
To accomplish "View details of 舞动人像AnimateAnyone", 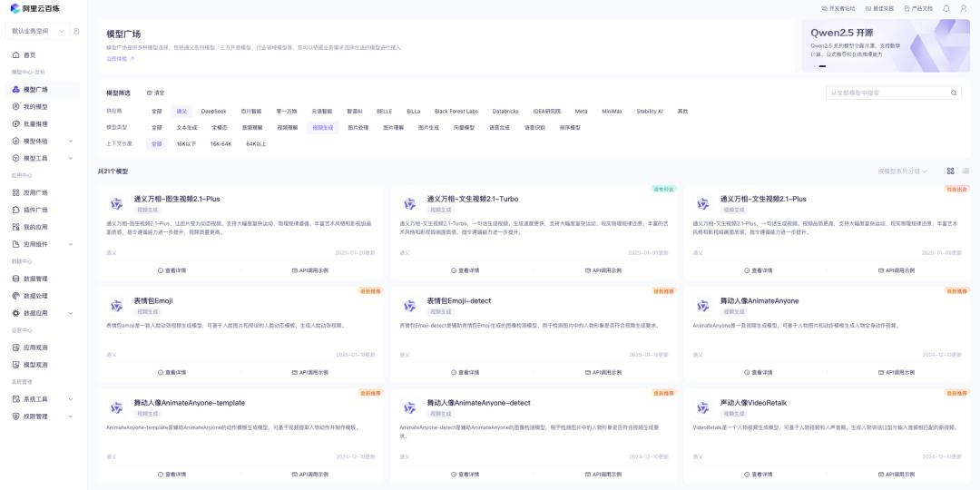I will coord(758,373).
